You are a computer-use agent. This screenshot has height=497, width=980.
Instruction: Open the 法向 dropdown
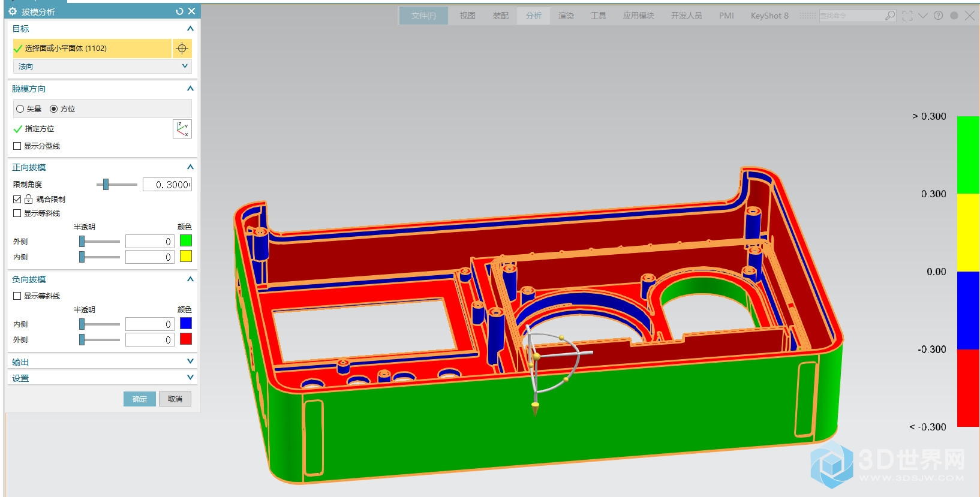[103, 67]
